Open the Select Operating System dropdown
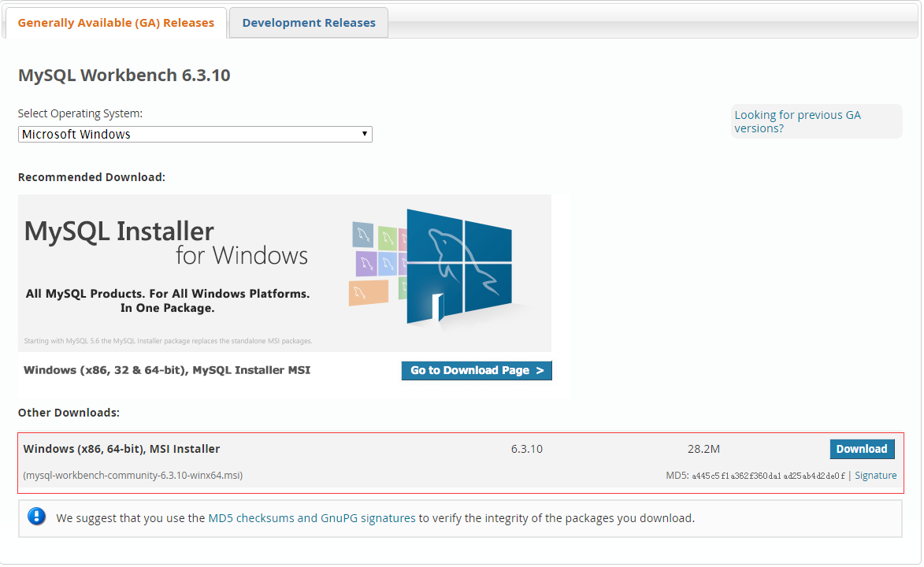Screen dimensions: 924x567 pos(195,135)
